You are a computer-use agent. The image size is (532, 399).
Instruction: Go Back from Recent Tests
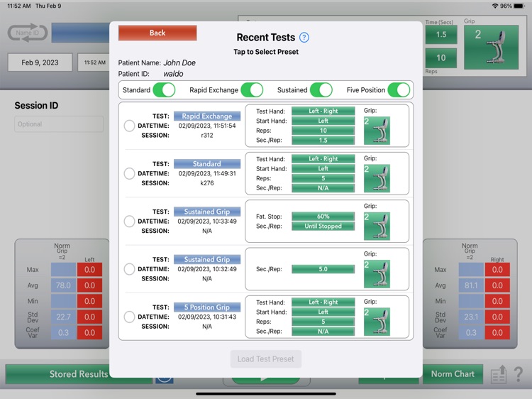[x=157, y=33]
